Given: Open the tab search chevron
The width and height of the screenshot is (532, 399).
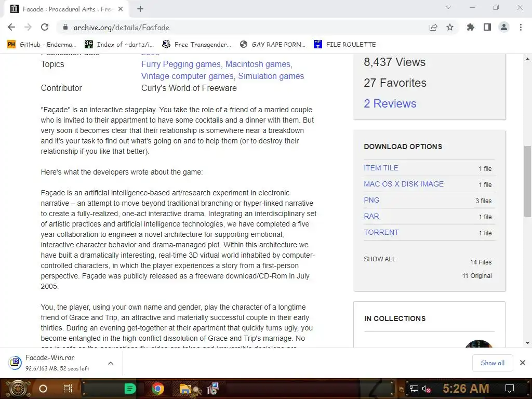Looking at the screenshot, I should tap(448, 7).
